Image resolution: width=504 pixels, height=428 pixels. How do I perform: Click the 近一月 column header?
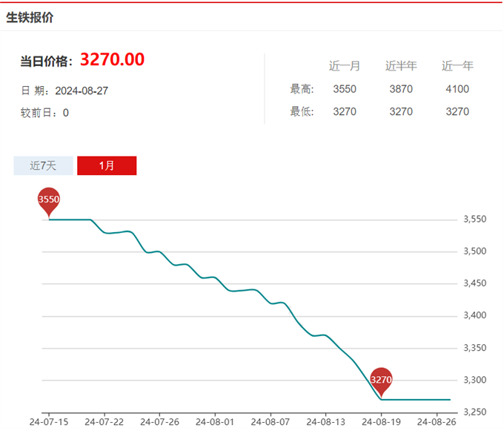pos(345,66)
